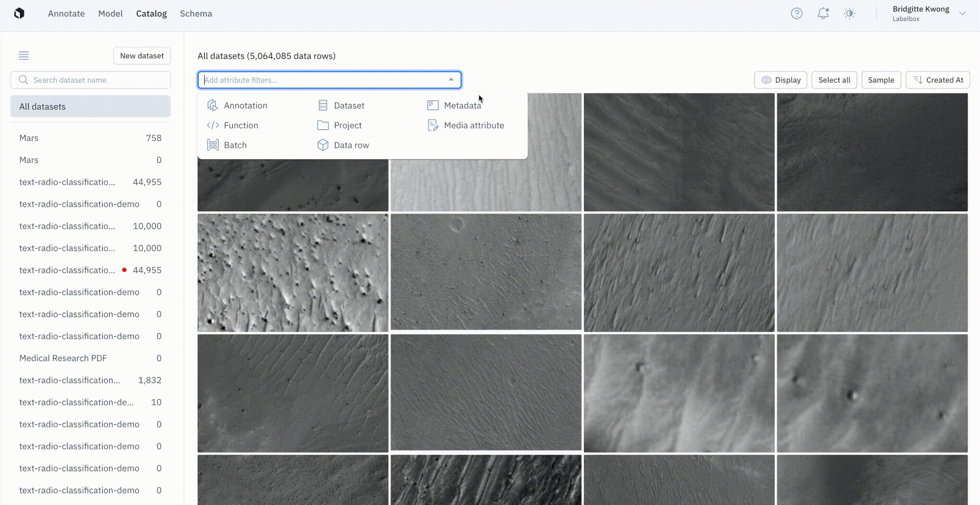Open the dataset with 10 rows
The height and width of the screenshot is (505, 980).
90,402
